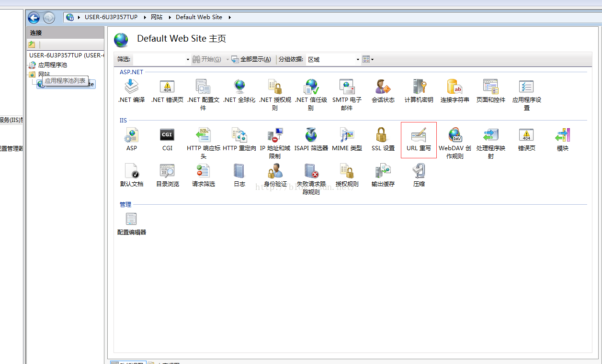This screenshot has height=364, width=602.
Task: Click 全部显示(A) button
Action: (251, 59)
